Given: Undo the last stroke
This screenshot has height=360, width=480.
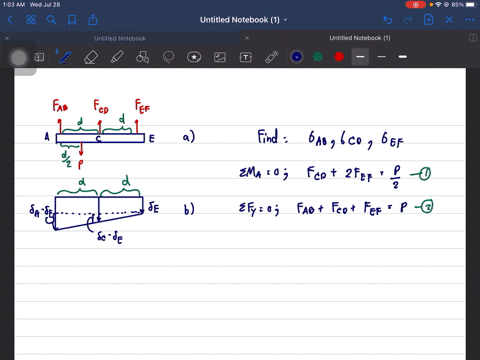Looking at the screenshot, I should pyautogui.click(x=387, y=20).
